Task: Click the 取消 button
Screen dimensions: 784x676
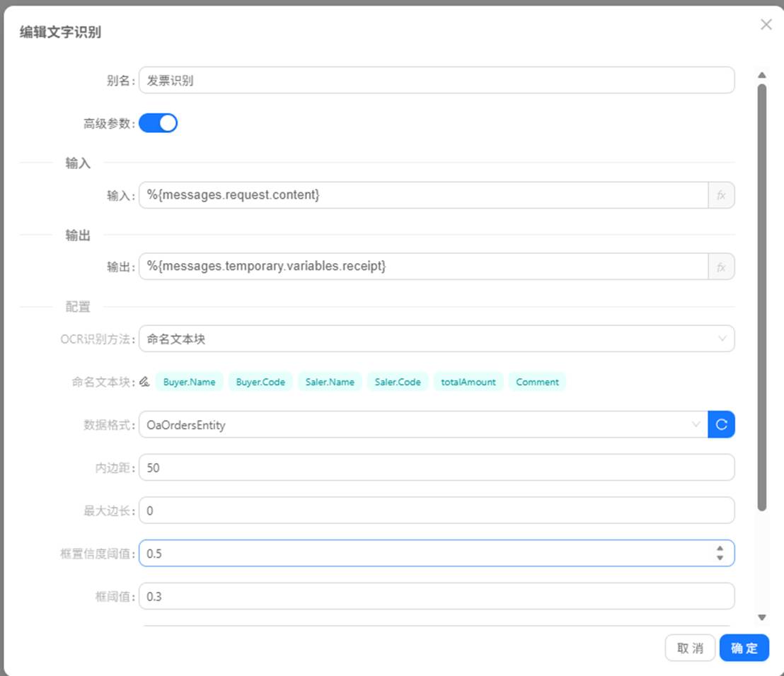Action: click(x=690, y=648)
